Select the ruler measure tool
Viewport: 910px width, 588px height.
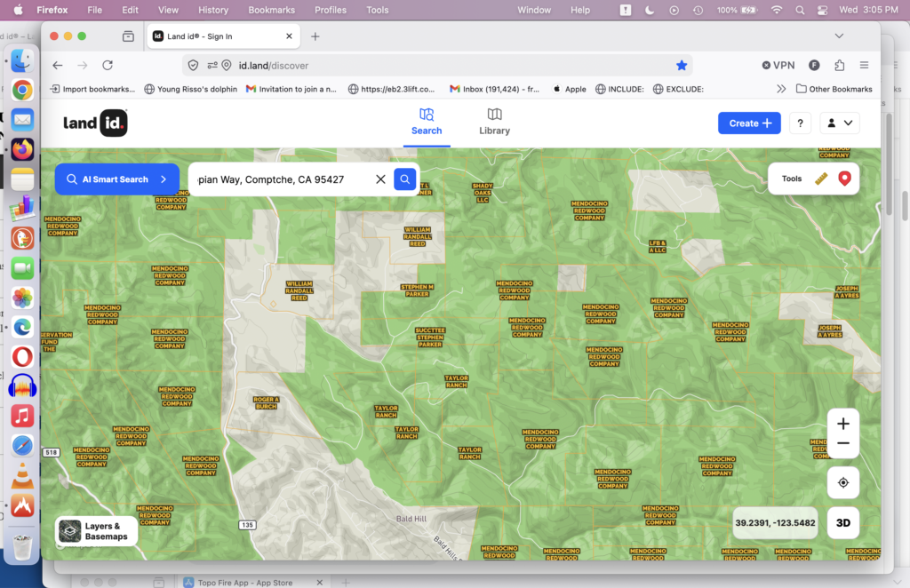(x=821, y=179)
